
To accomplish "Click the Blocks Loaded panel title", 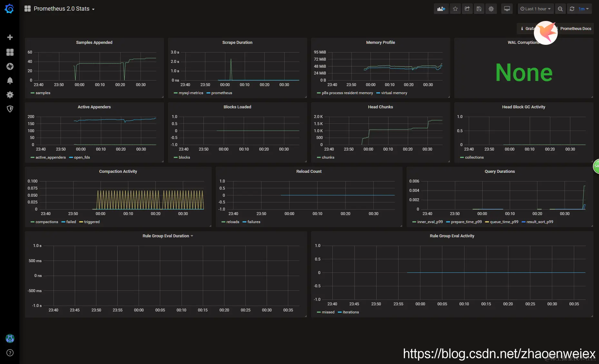I will pyautogui.click(x=237, y=107).
